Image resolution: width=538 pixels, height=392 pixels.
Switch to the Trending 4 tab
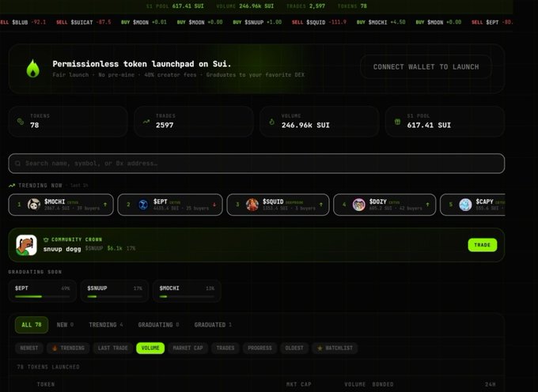tap(106, 325)
